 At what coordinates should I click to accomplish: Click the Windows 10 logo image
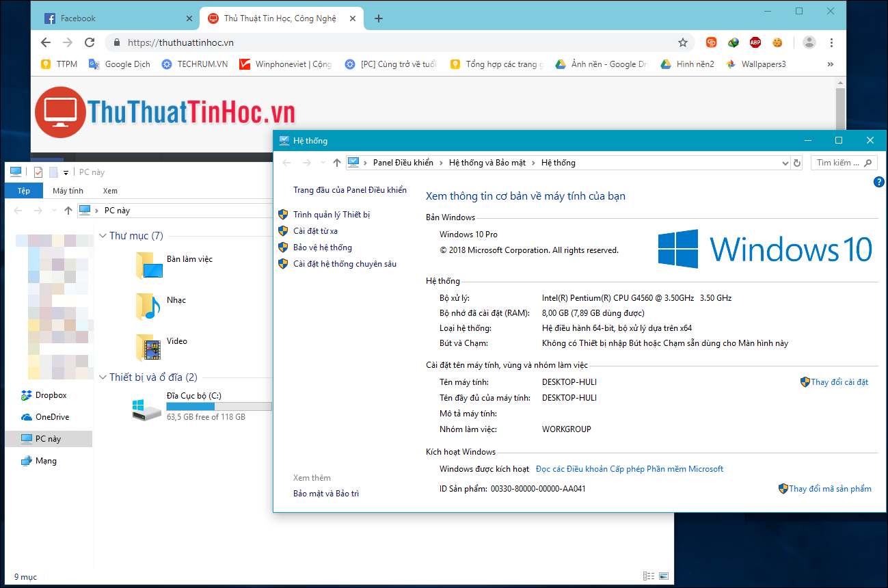pyautogui.click(x=765, y=248)
